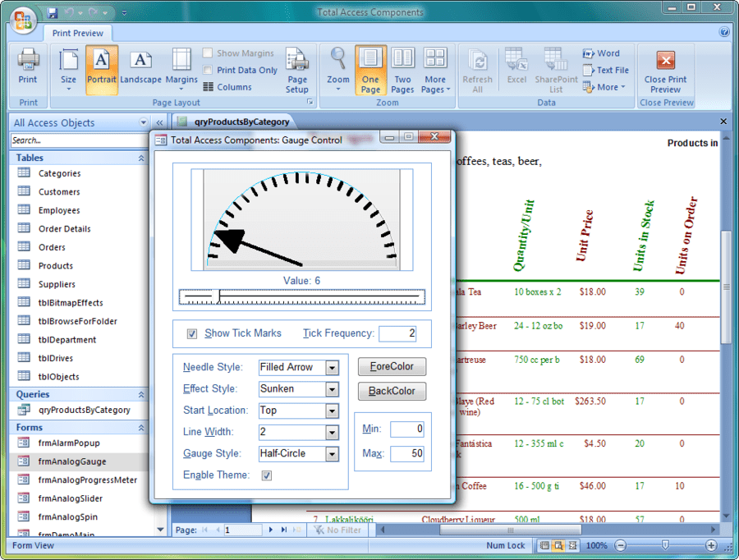Select the Print Preview ribbon tab
The width and height of the screenshot is (739, 560).
click(78, 33)
